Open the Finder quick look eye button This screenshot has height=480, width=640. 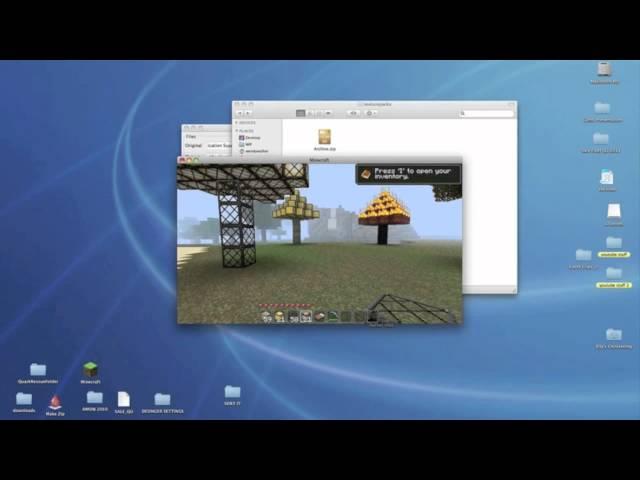click(x=353, y=113)
